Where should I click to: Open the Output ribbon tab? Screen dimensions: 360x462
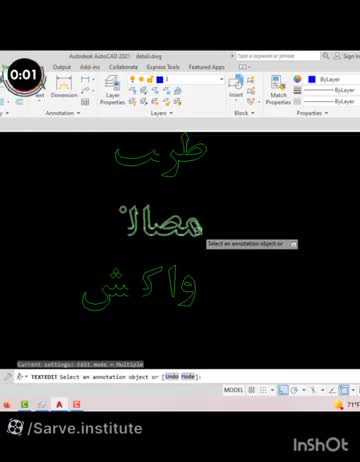pyautogui.click(x=62, y=67)
